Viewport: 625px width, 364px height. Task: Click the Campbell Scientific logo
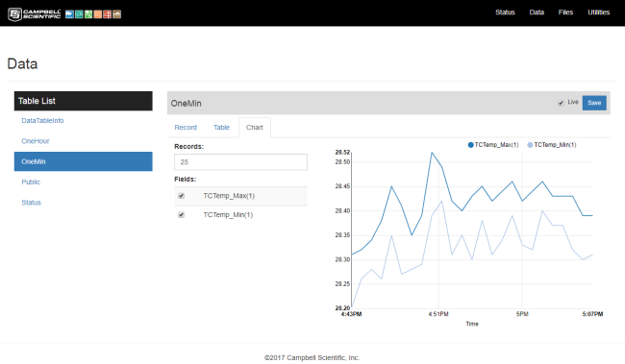[35, 14]
